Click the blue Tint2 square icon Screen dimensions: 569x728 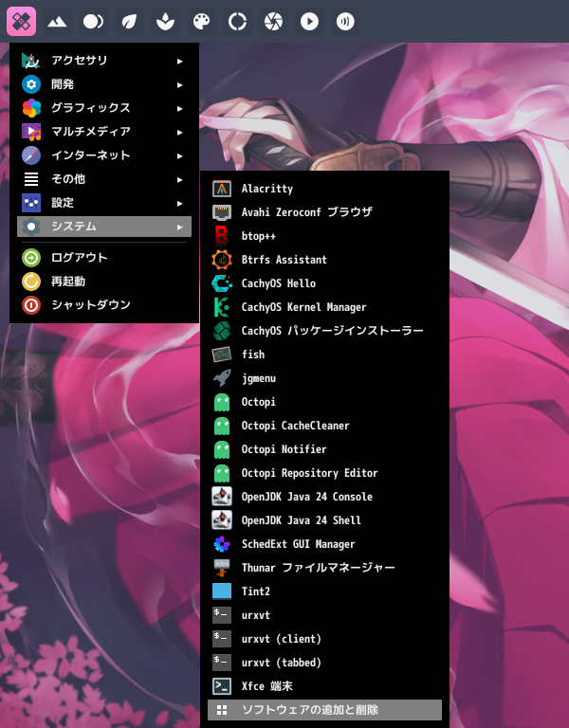[x=222, y=591]
